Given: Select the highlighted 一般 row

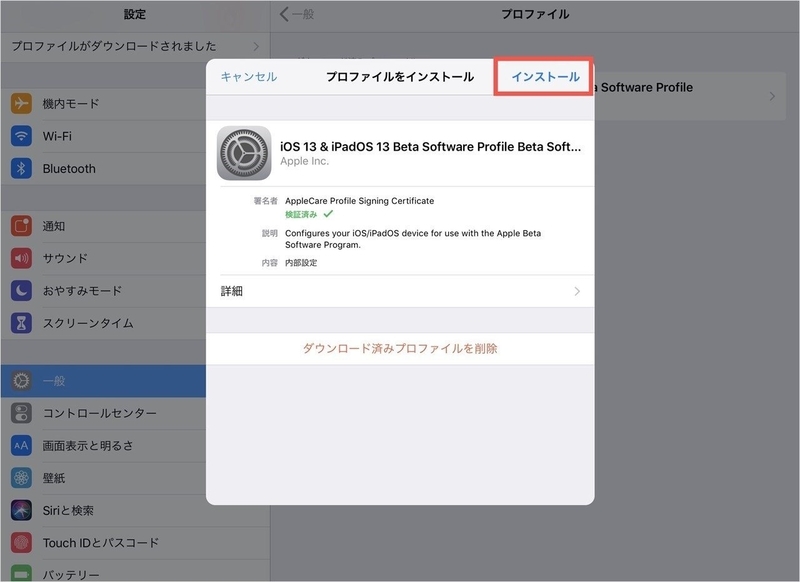Looking at the screenshot, I should [x=104, y=381].
